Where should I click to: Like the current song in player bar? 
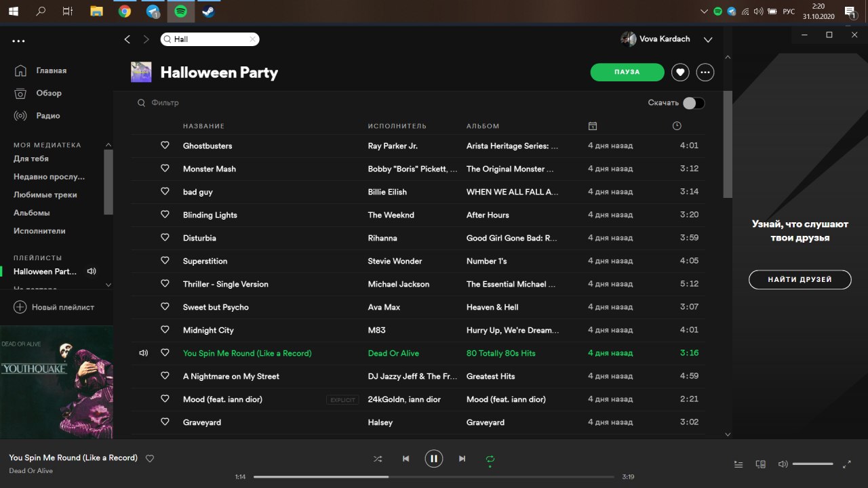[150, 459]
